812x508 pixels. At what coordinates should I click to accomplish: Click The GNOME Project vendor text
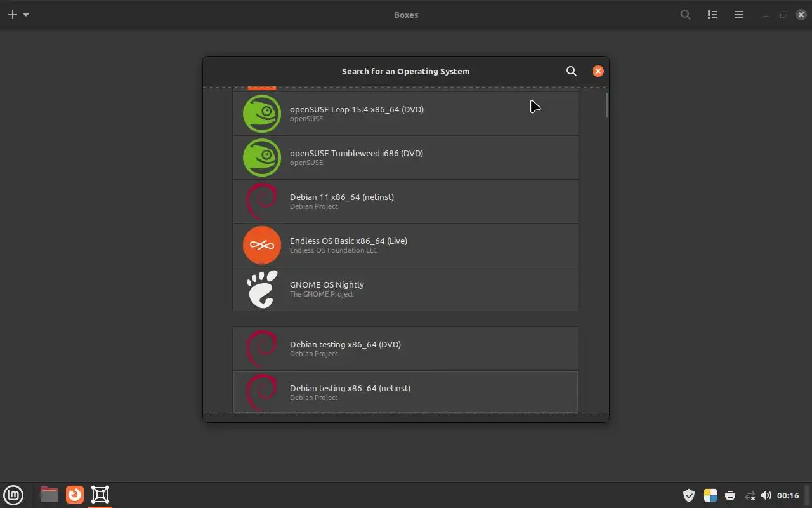[322, 294]
